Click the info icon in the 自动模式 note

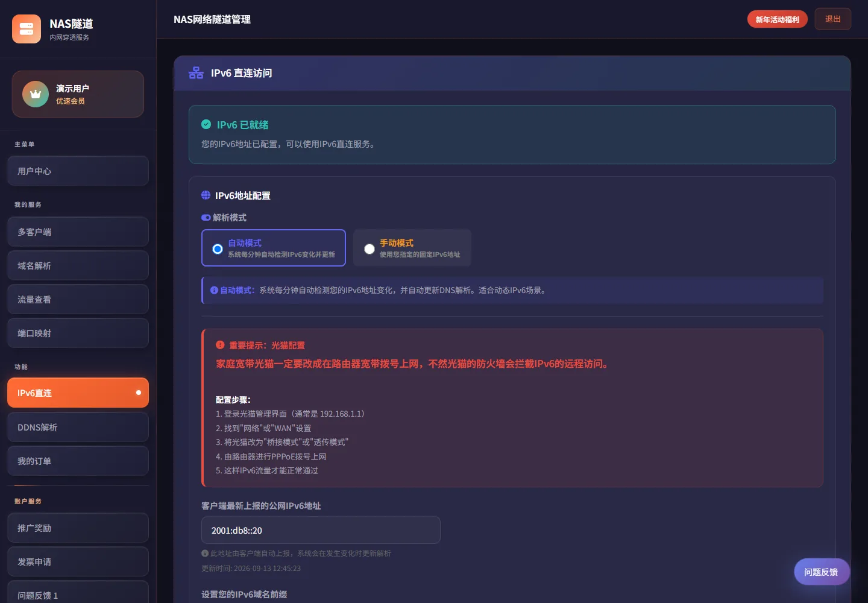pos(214,290)
